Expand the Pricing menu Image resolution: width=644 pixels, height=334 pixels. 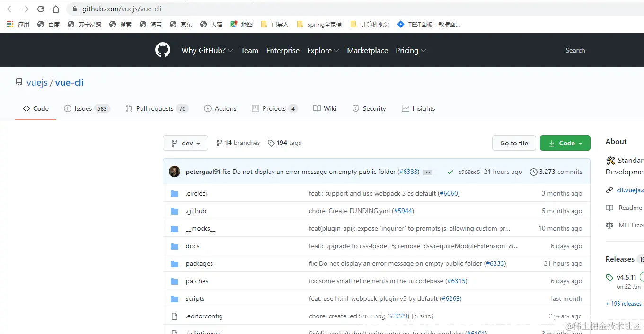click(x=411, y=51)
